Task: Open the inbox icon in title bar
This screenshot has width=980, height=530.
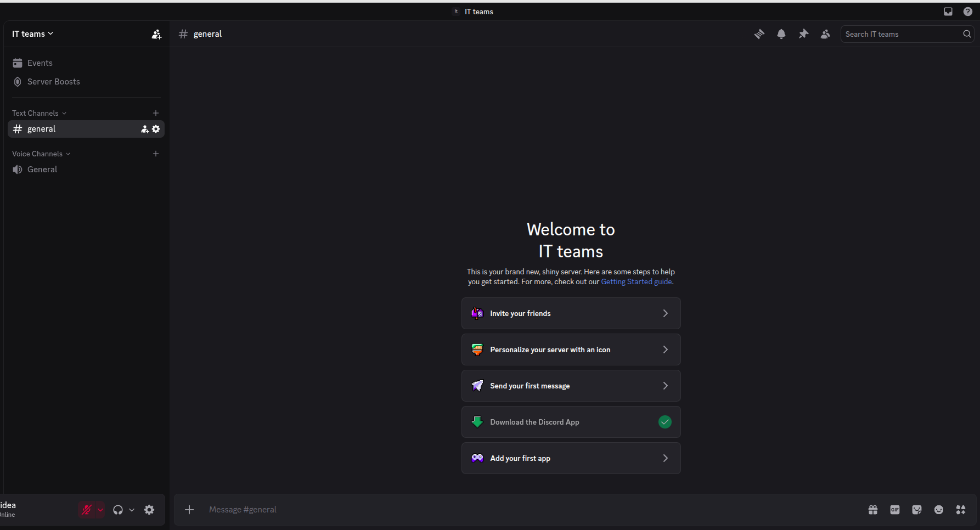Action: 948,12
